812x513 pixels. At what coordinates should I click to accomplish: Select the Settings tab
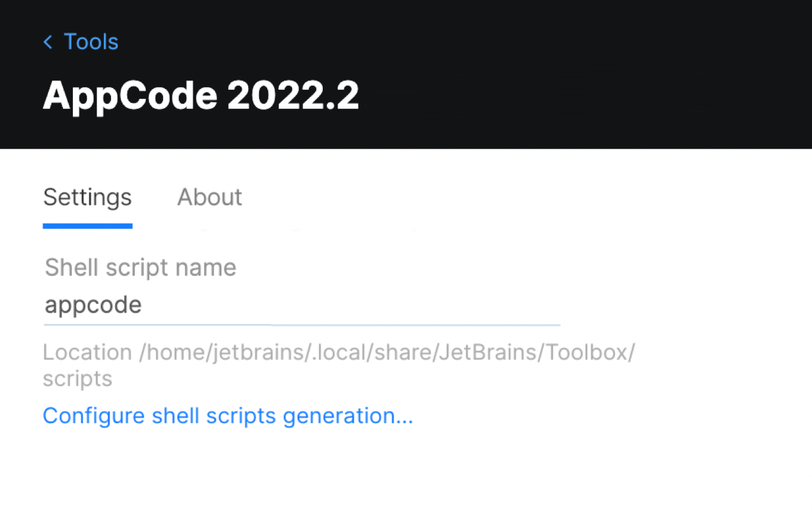pos(87,197)
